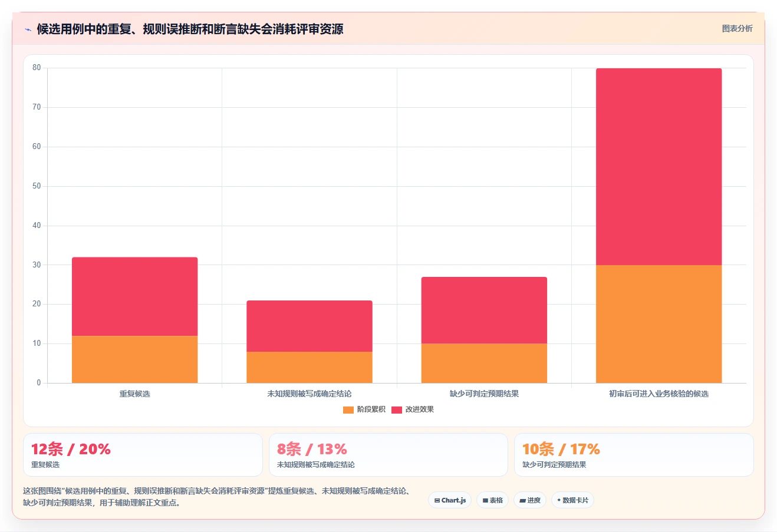The height and width of the screenshot is (532, 777).
Task: Click the 缺少可判定预期结果 caption under 10条
Action: pos(554,465)
